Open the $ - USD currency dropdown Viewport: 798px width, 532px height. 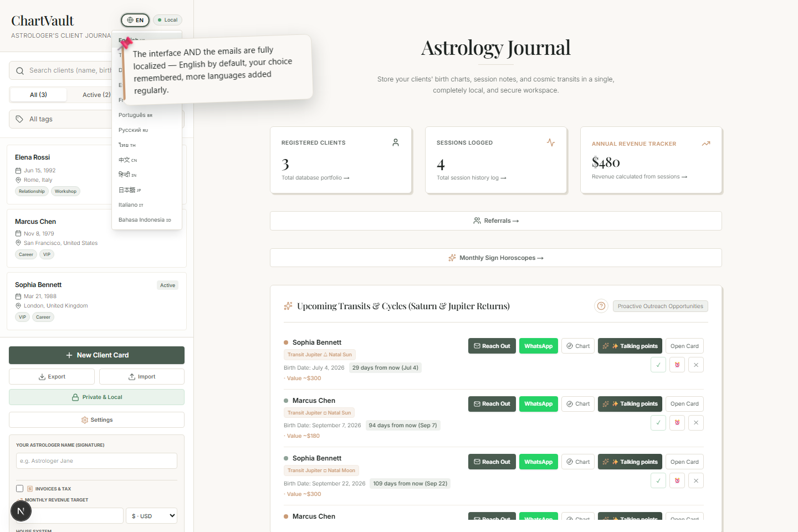coord(151,516)
